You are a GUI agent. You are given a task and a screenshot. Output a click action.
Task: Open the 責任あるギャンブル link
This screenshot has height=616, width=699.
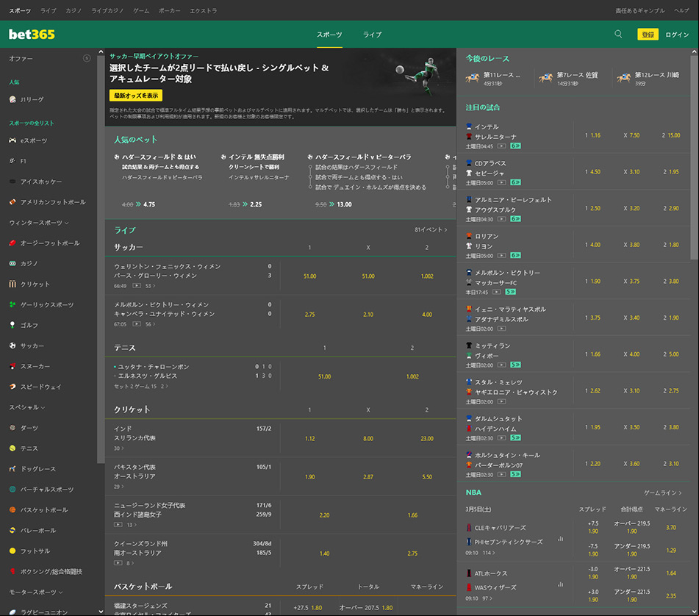[639, 11]
